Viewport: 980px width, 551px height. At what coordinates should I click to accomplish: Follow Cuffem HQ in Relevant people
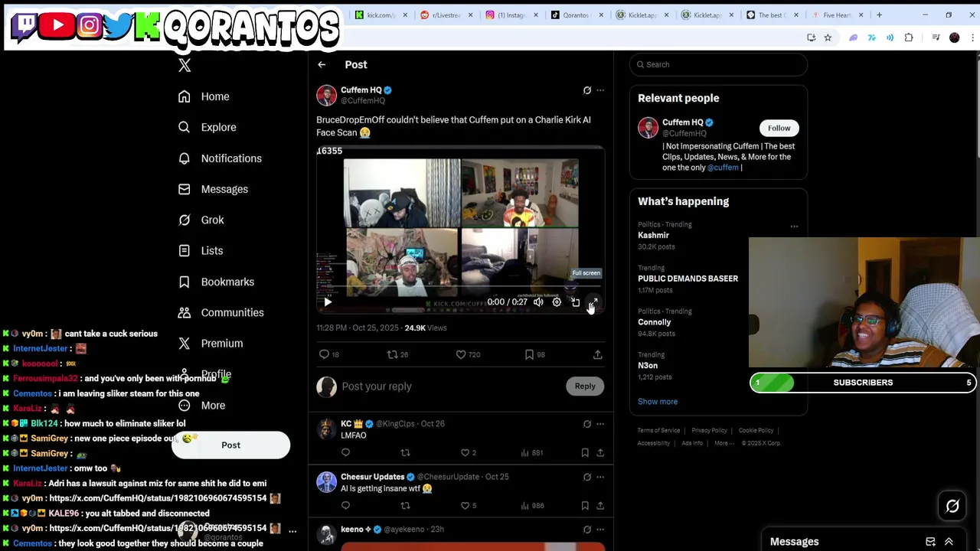pyautogui.click(x=779, y=128)
